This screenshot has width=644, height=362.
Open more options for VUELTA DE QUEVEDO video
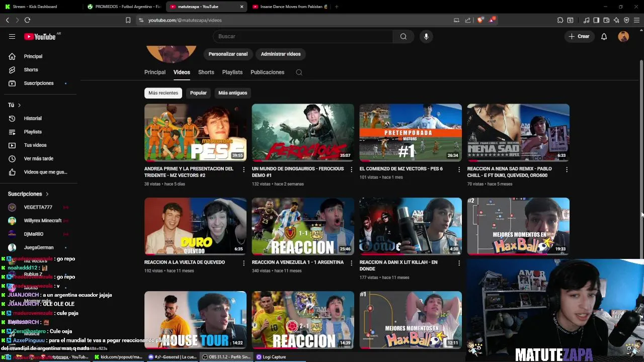(244, 263)
